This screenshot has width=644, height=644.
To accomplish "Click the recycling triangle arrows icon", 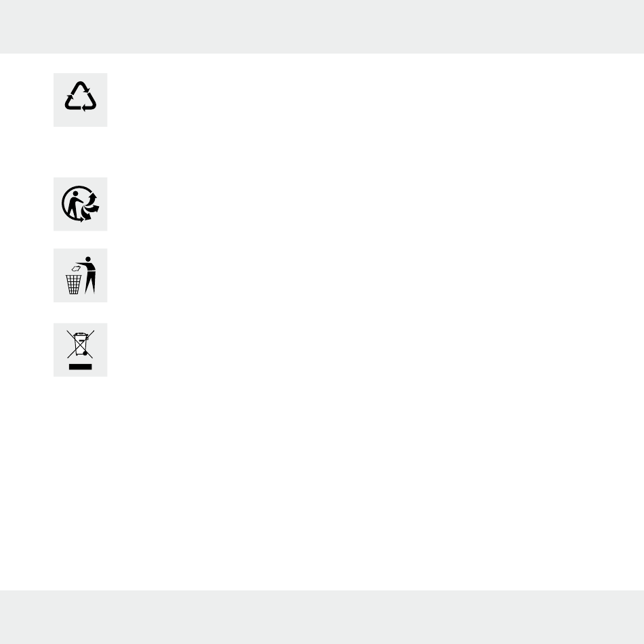I will point(81,96).
